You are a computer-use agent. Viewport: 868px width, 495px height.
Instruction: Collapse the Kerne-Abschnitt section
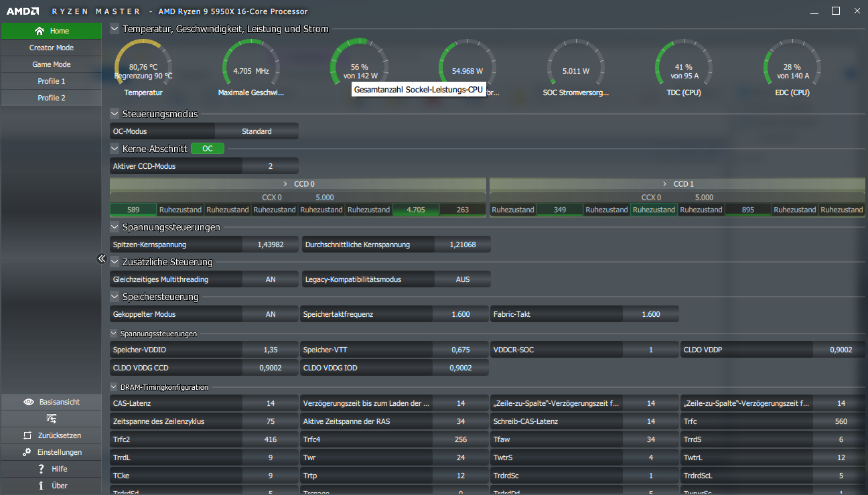115,149
